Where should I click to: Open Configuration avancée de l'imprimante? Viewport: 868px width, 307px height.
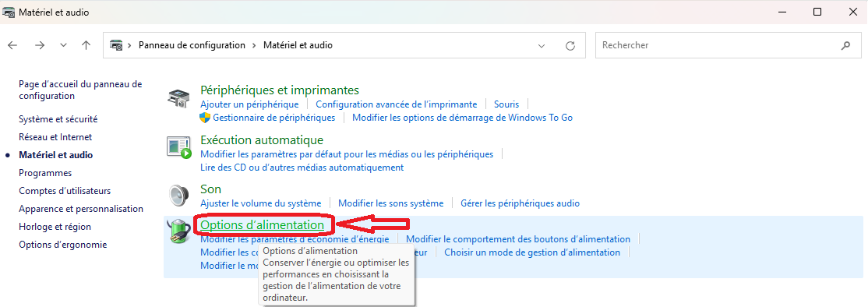click(397, 104)
